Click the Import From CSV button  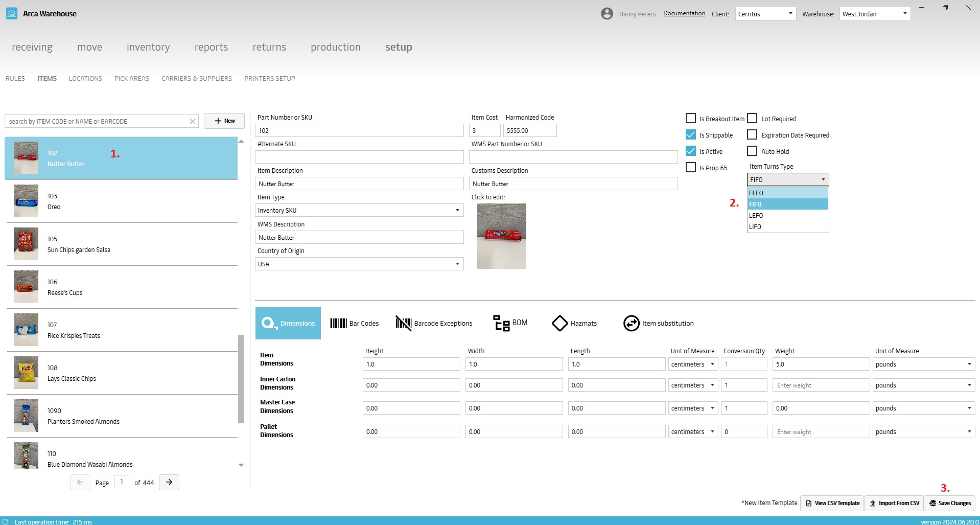[894, 503]
